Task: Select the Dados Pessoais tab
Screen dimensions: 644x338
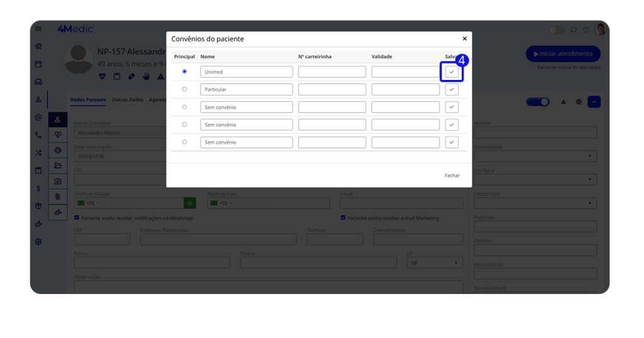Action: 88,100
